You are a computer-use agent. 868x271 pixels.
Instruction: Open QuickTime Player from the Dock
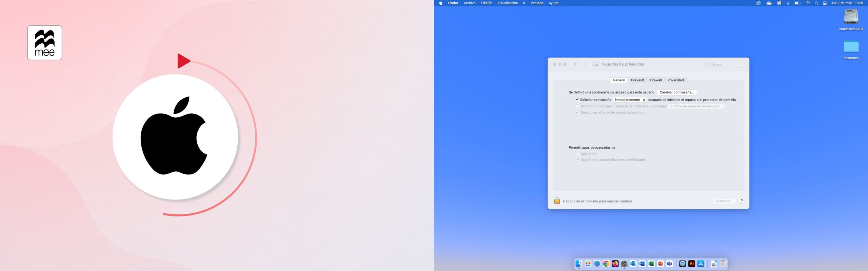click(683, 264)
